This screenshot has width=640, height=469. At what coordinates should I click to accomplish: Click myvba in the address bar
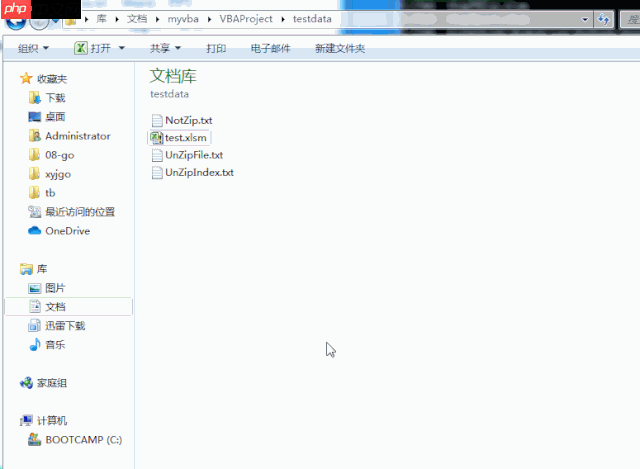[x=183, y=19]
